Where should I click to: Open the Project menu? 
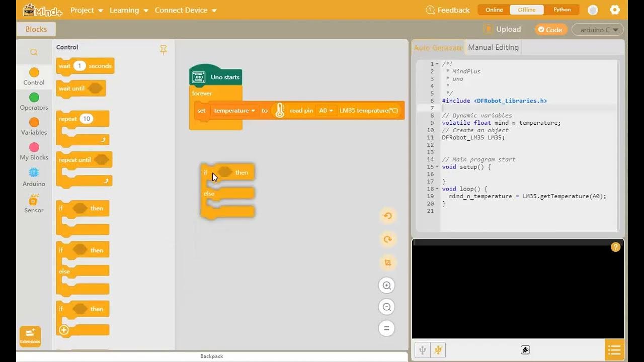[x=87, y=10]
